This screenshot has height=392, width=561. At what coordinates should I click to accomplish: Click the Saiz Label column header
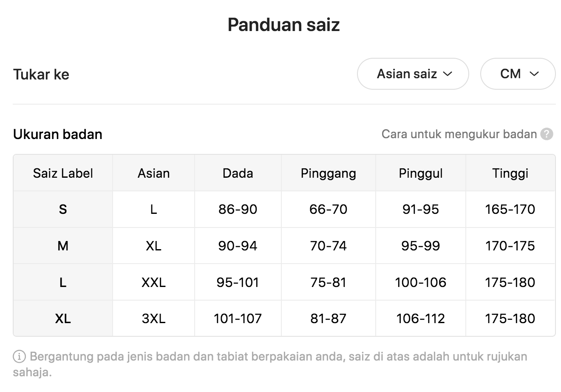click(x=63, y=173)
